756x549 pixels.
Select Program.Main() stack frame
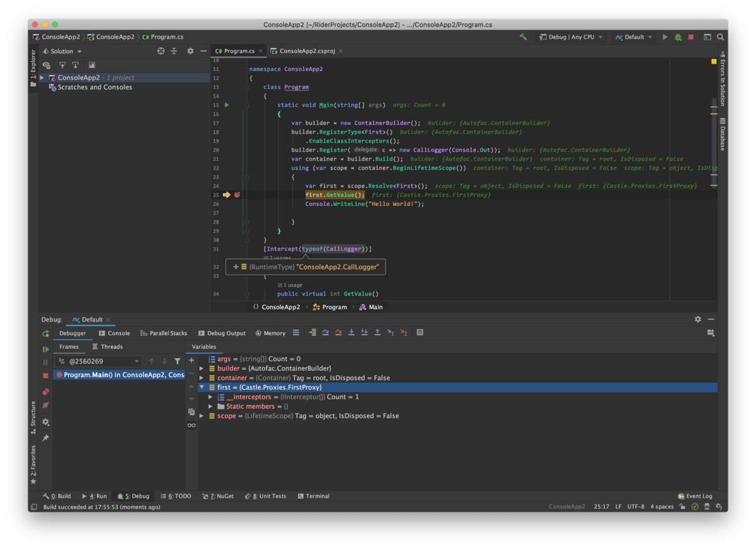click(x=119, y=375)
